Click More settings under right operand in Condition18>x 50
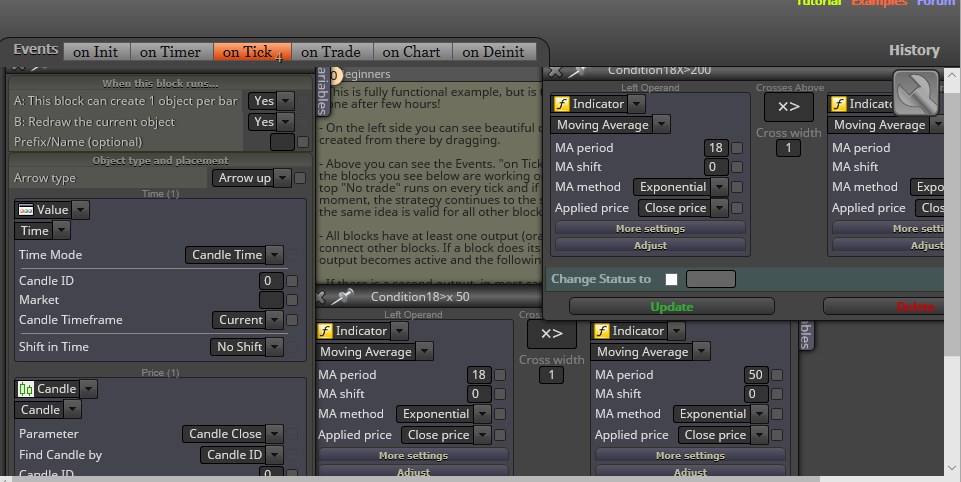Screen dimensions: 961x482 click(690, 456)
